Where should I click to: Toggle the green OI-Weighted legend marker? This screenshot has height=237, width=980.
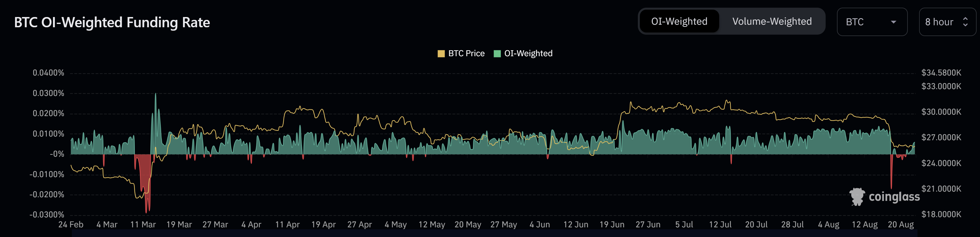pyautogui.click(x=497, y=54)
